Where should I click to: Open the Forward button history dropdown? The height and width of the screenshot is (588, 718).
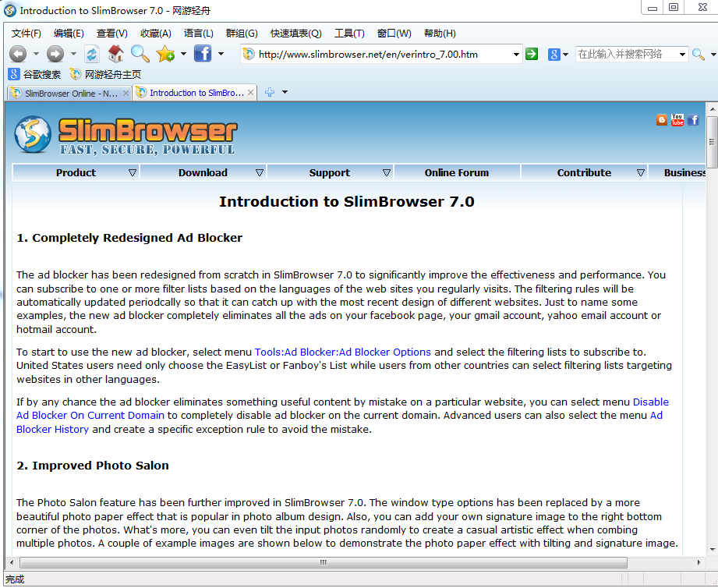pyautogui.click(x=74, y=54)
